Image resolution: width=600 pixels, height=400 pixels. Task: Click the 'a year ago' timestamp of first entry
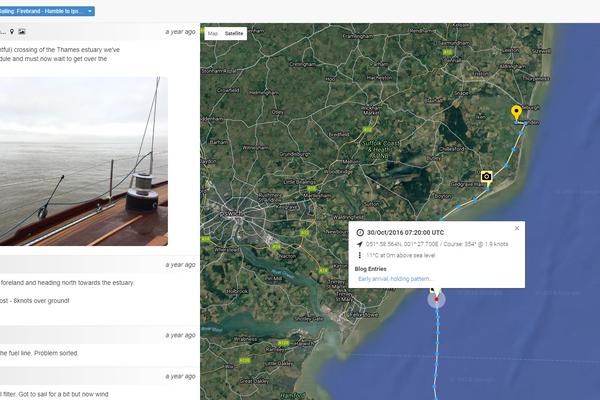click(x=179, y=32)
